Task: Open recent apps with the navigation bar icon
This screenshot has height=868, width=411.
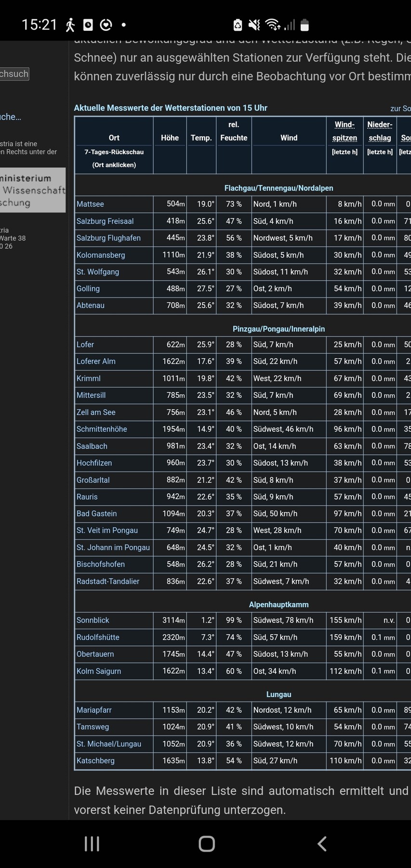Action: tap(92, 843)
